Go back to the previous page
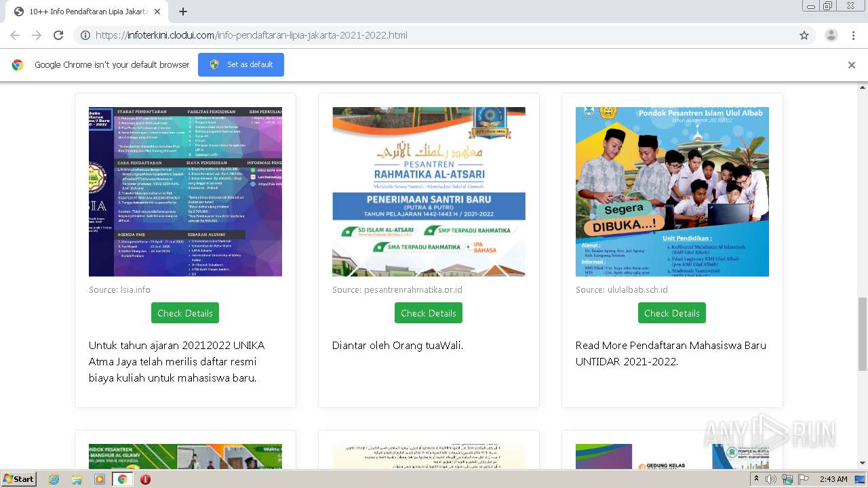The height and width of the screenshot is (488, 868). tap(15, 35)
